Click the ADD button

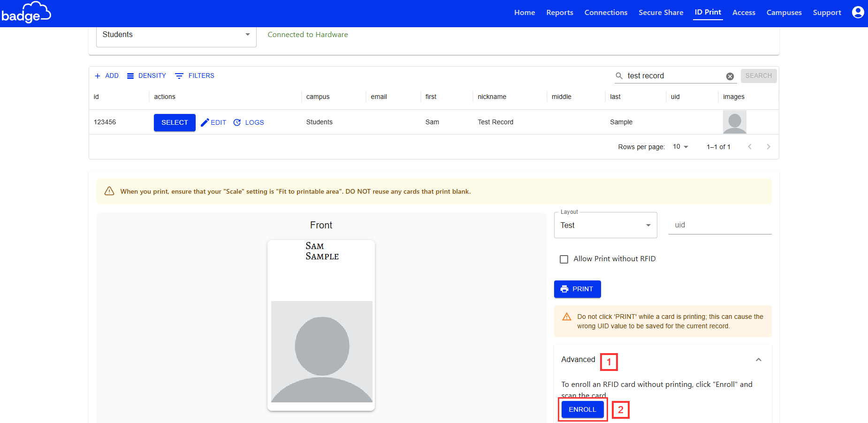pyautogui.click(x=107, y=76)
